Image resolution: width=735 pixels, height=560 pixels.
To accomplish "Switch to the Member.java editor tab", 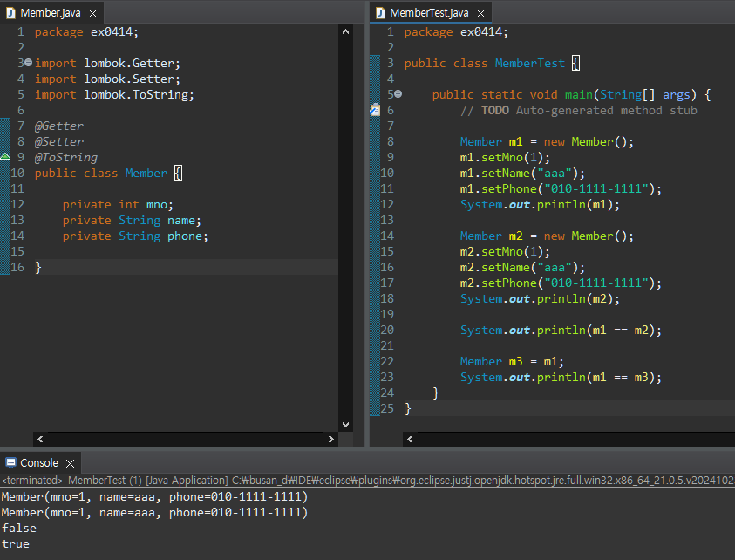I will [x=51, y=13].
